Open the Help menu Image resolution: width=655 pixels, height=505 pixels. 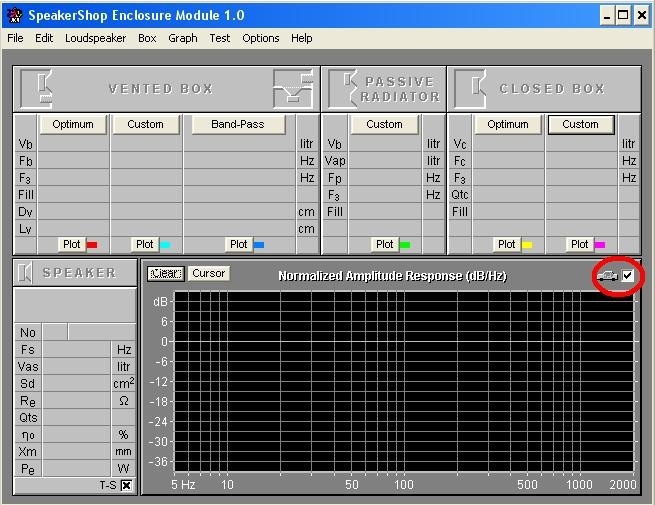pos(302,38)
